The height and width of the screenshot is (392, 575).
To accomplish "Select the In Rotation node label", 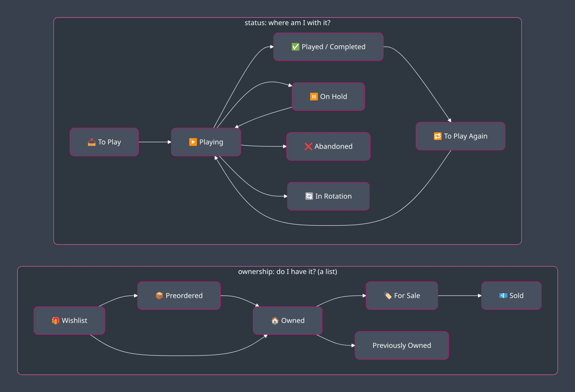I will pyautogui.click(x=333, y=196).
